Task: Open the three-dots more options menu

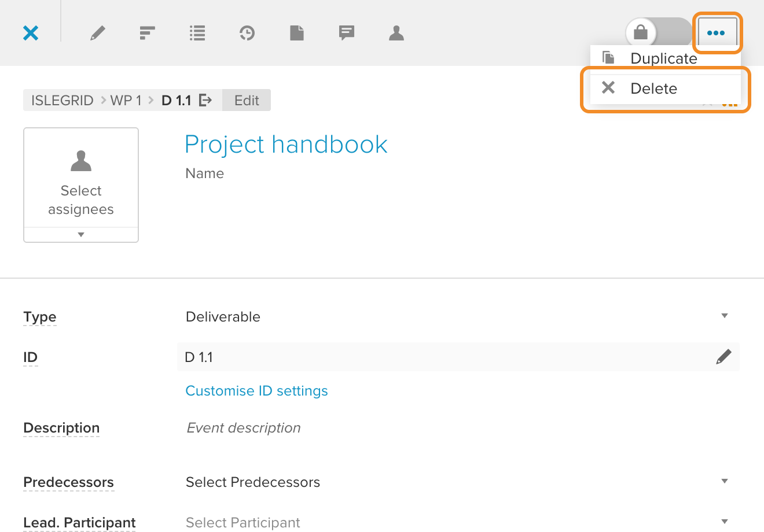Action: click(716, 33)
